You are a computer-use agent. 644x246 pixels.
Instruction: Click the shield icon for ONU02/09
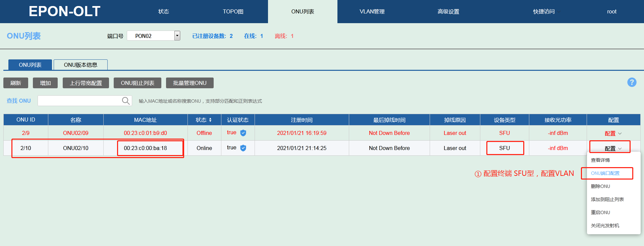pos(243,133)
